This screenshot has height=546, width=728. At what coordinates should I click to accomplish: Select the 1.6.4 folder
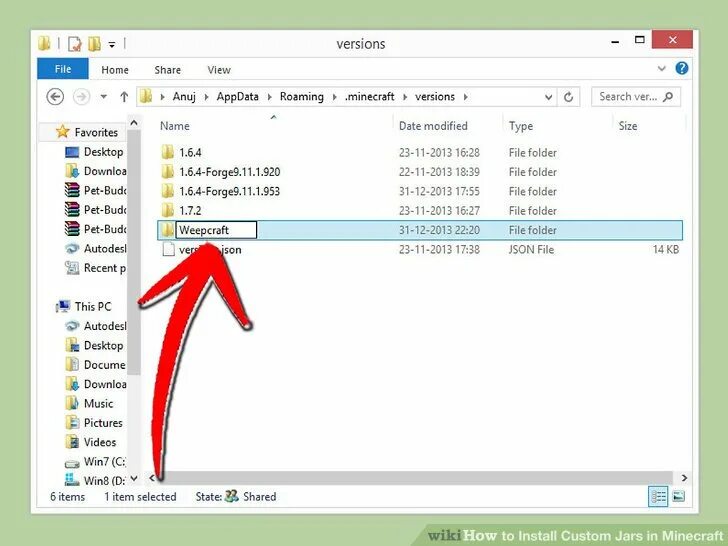190,152
